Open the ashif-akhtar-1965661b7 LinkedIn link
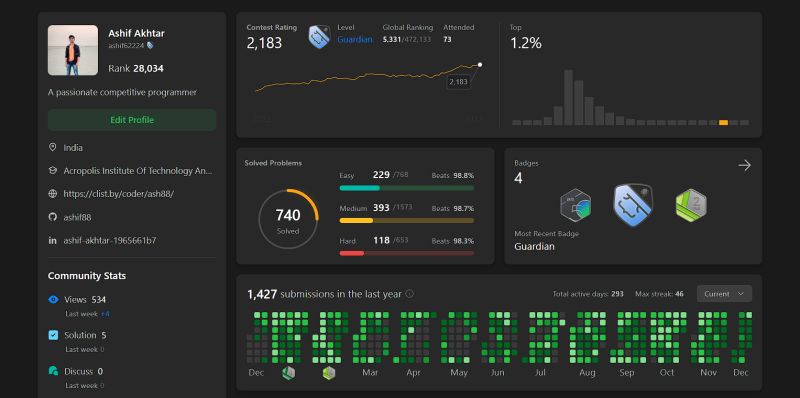This screenshot has width=800, height=398. [110, 240]
